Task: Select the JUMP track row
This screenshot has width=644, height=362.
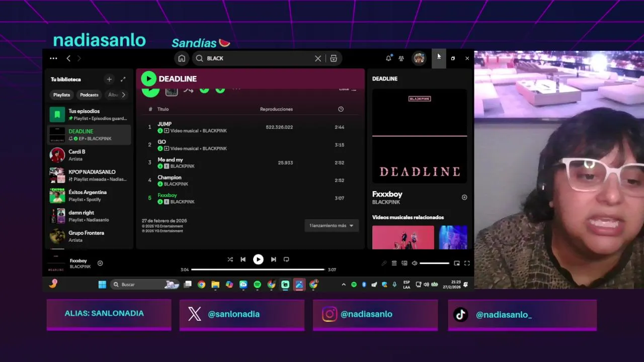Action: point(250,127)
